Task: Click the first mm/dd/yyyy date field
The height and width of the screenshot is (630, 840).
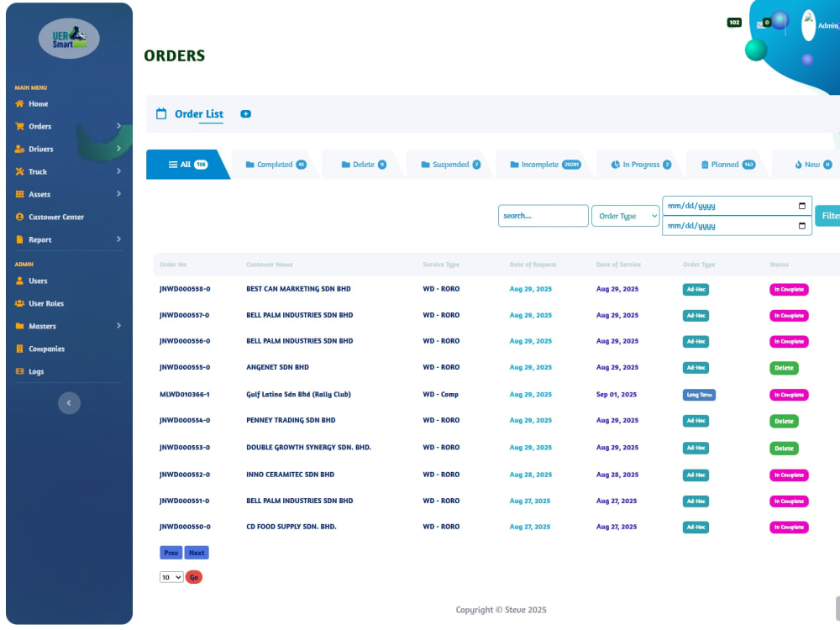Action: (x=737, y=206)
